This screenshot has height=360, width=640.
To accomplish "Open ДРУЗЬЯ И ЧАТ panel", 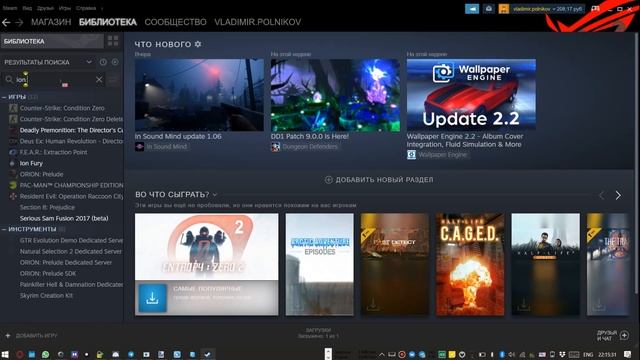I will (x=613, y=336).
